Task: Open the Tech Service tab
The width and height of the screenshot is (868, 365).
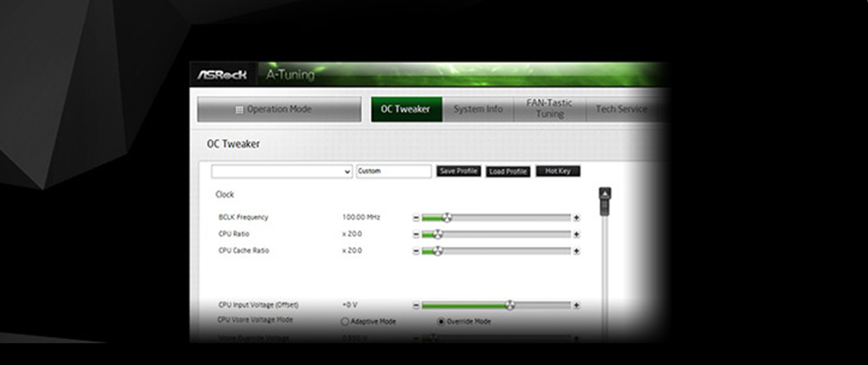Action: click(621, 109)
